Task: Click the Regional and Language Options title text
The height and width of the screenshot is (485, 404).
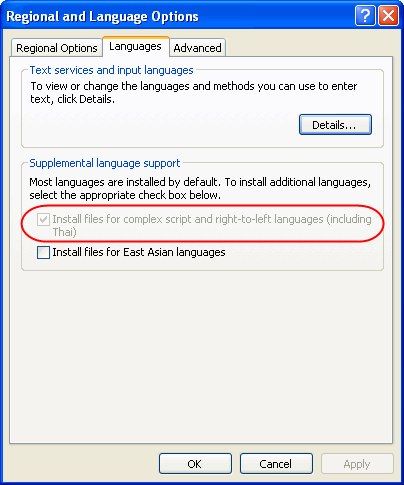Action: point(102,16)
